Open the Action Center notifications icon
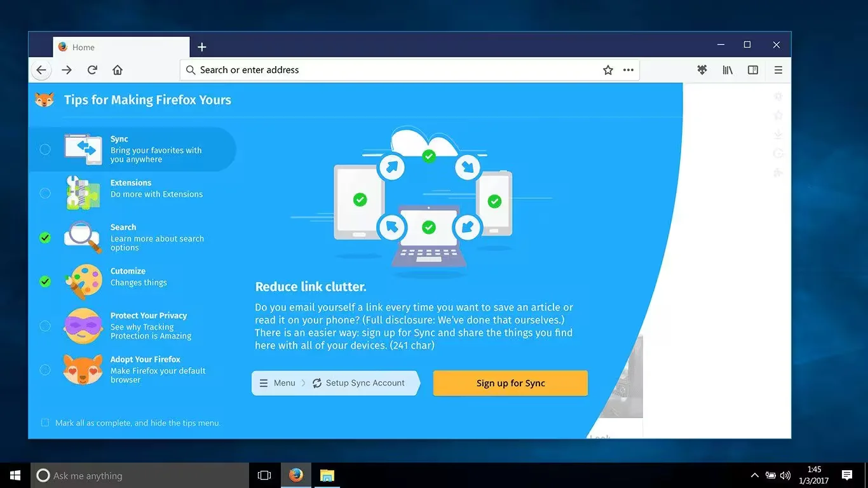868x488 pixels. click(x=847, y=475)
